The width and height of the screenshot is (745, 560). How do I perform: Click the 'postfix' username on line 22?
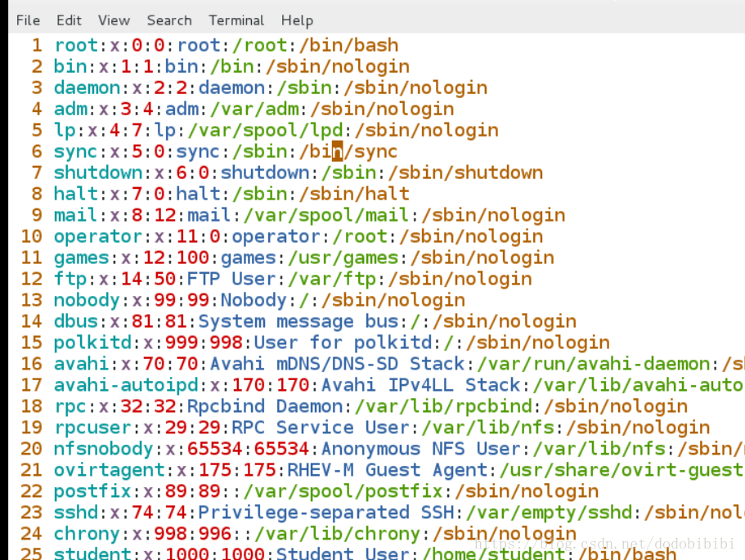coord(92,491)
